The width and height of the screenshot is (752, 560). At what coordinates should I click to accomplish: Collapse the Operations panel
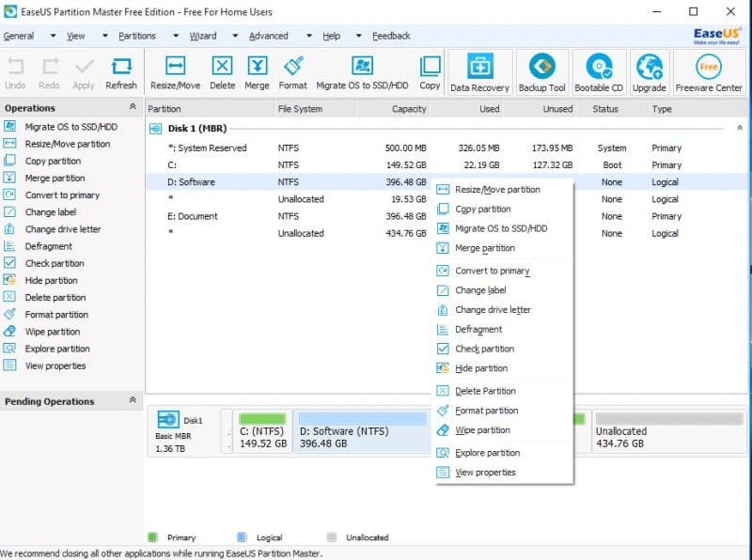(x=133, y=107)
